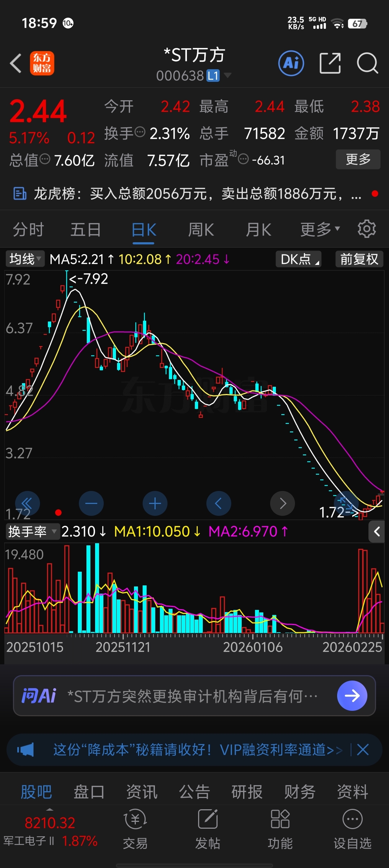
Task: Open the search magnifier icon
Action: click(x=367, y=63)
